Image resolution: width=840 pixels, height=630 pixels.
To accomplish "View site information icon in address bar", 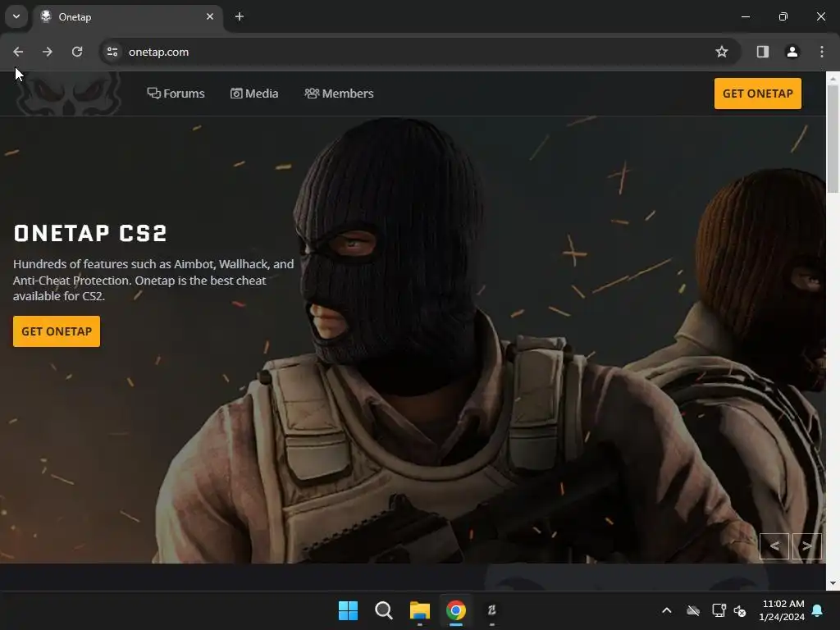I will [112, 52].
